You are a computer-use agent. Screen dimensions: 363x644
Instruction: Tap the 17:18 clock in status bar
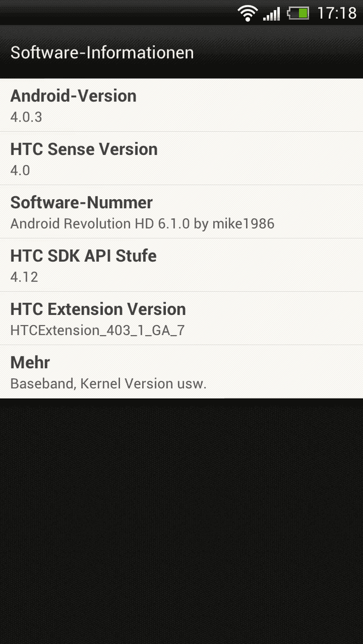point(337,13)
